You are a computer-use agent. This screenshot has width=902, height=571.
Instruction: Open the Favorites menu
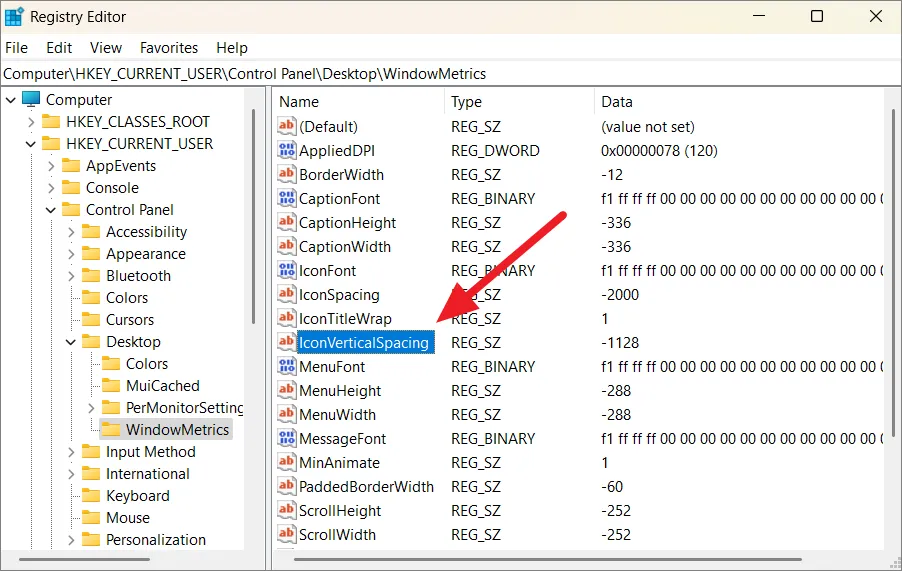[x=169, y=48]
